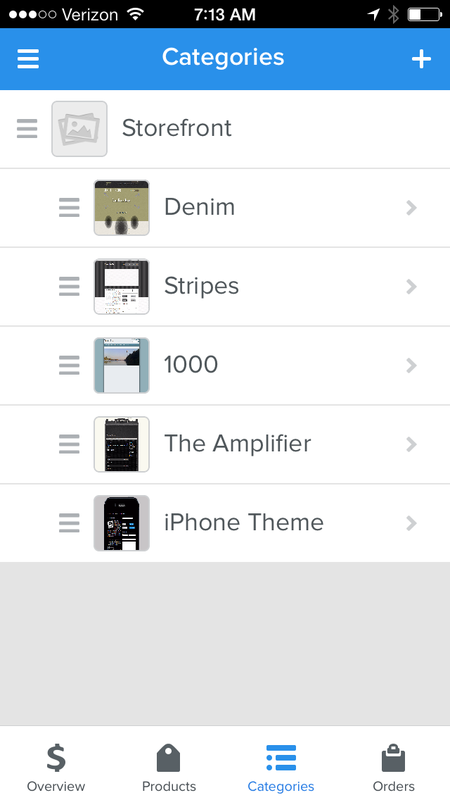Click the Storefront reorder handle icon
This screenshot has height=800, width=450.
(27, 129)
